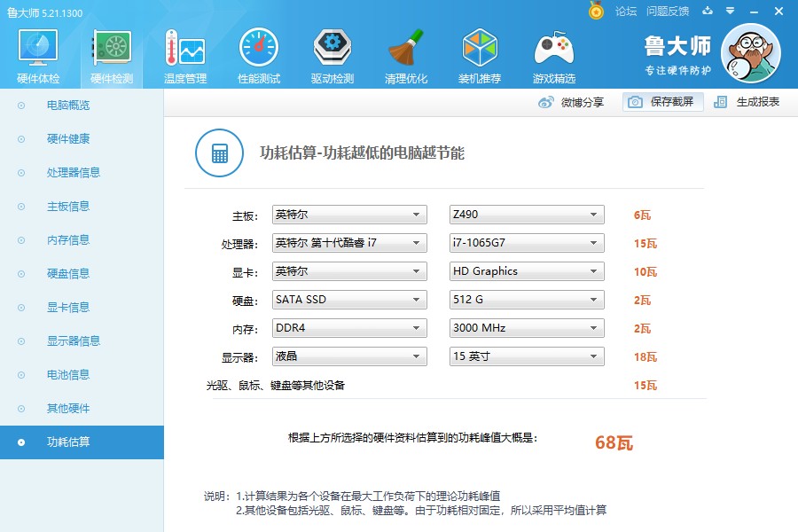The height and width of the screenshot is (532, 798).
Task: Minimize the 鲁大师 window
Action: (x=755, y=12)
